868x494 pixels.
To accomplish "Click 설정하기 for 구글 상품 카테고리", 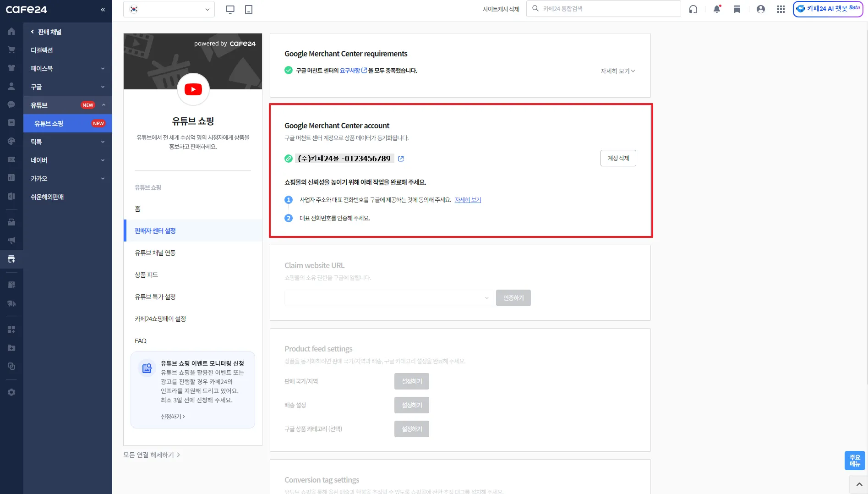I will [412, 429].
